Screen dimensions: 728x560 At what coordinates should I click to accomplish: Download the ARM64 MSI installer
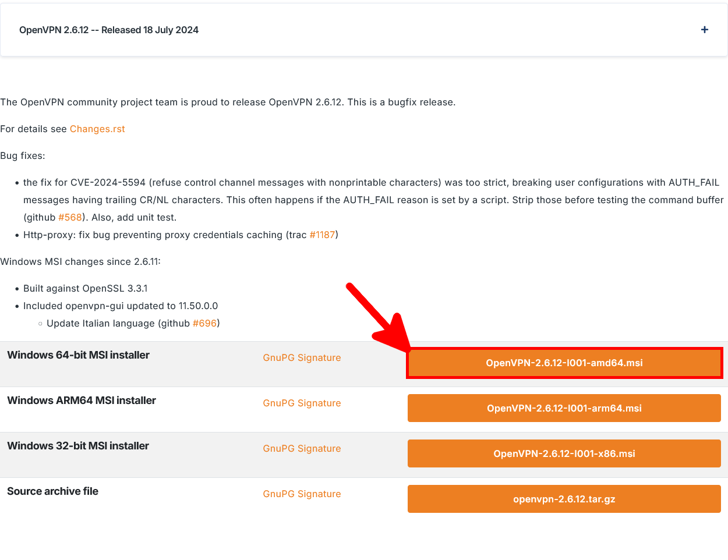(x=564, y=408)
